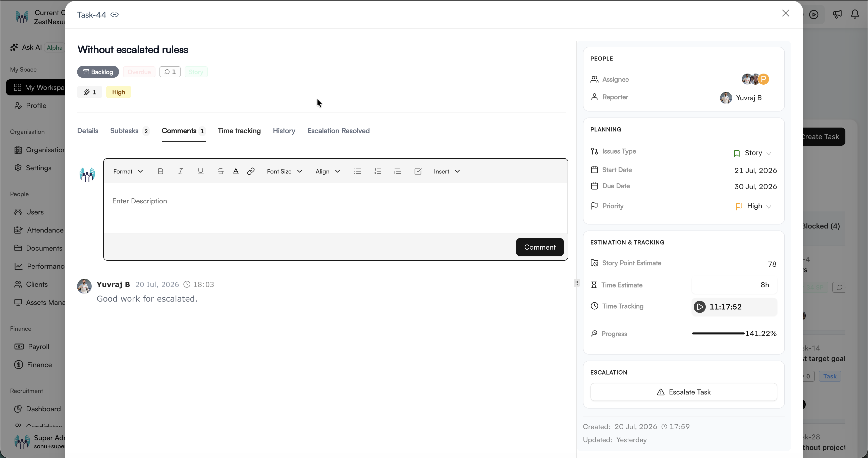This screenshot has height=458, width=868.
Task: Switch to the Details tab
Action: tap(88, 131)
